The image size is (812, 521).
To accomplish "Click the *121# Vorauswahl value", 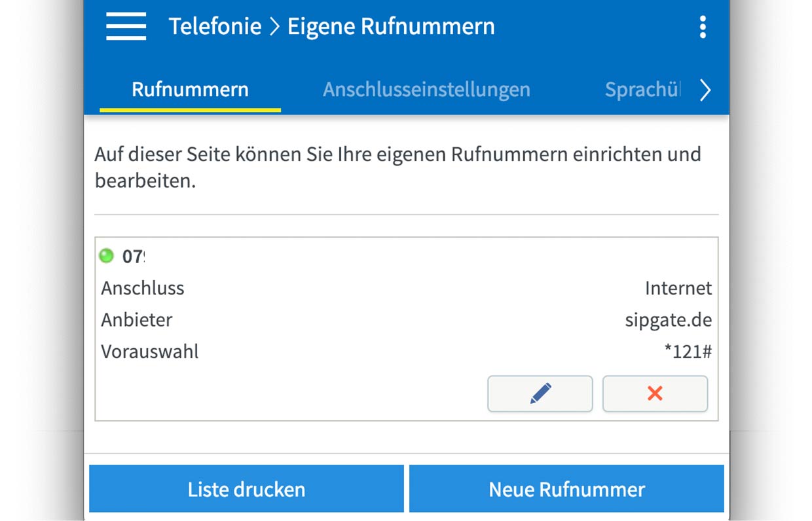I will click(688, 352).
